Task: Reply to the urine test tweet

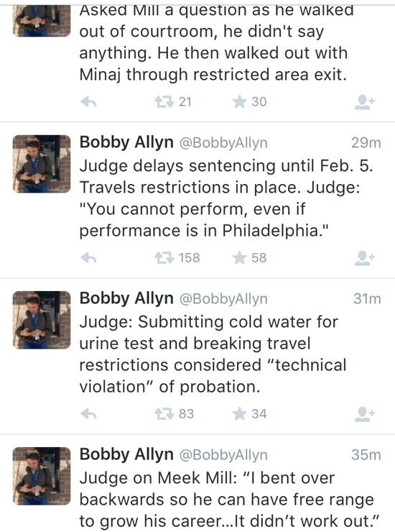Action: coord(89,414)
